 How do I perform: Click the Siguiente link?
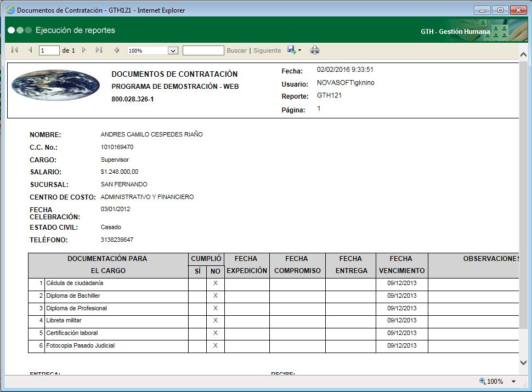click(x=267, y=50)
